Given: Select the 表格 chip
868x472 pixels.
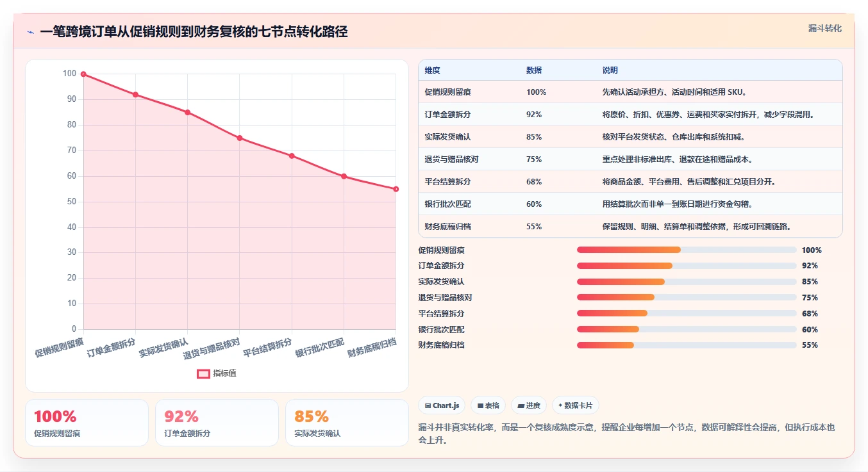Looking at the screenshot, I should 488,405.
